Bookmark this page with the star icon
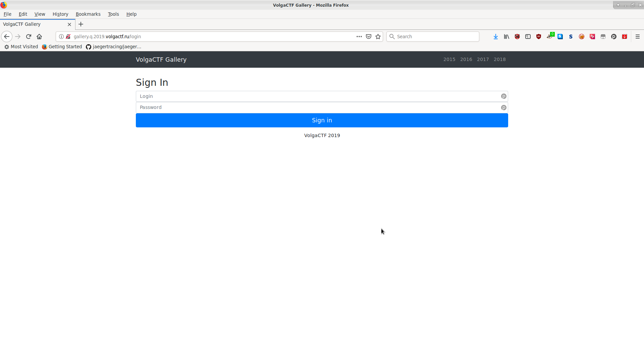644x362 pixels. tap(378, 37)
